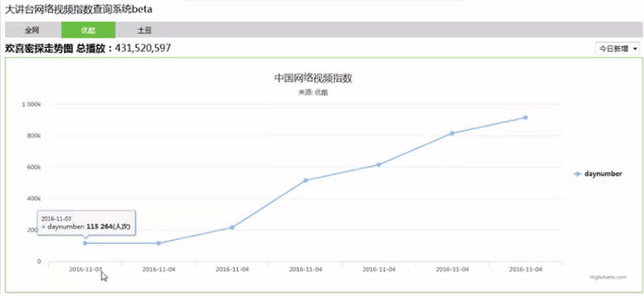Click the chart title 中国网络视频指数

(313, 79)
